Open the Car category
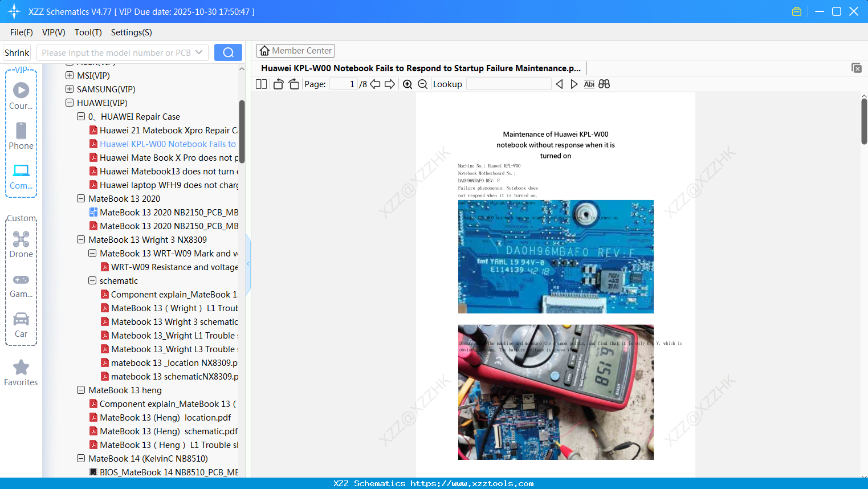Image resolution: width=868 pixels, height=489 pixels. click(x=21, y=325)
